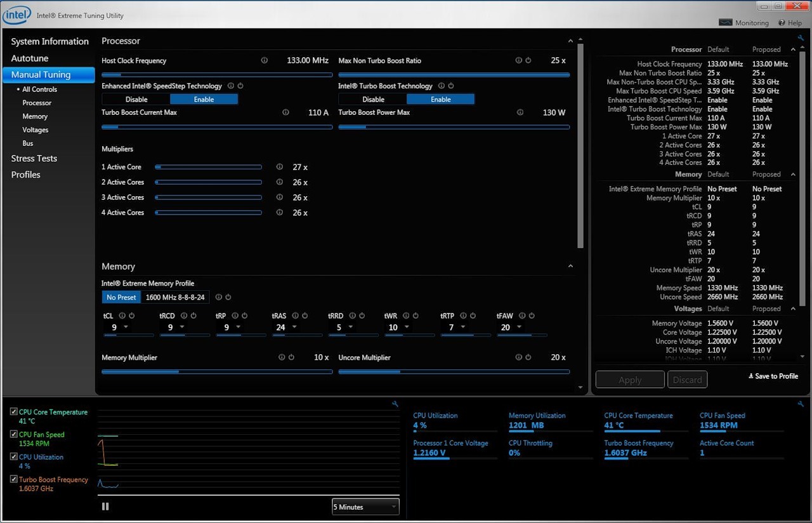Click the info icon next to tCL
The height and width of the screenshot is (523, 812).
[x=122, y=315]
